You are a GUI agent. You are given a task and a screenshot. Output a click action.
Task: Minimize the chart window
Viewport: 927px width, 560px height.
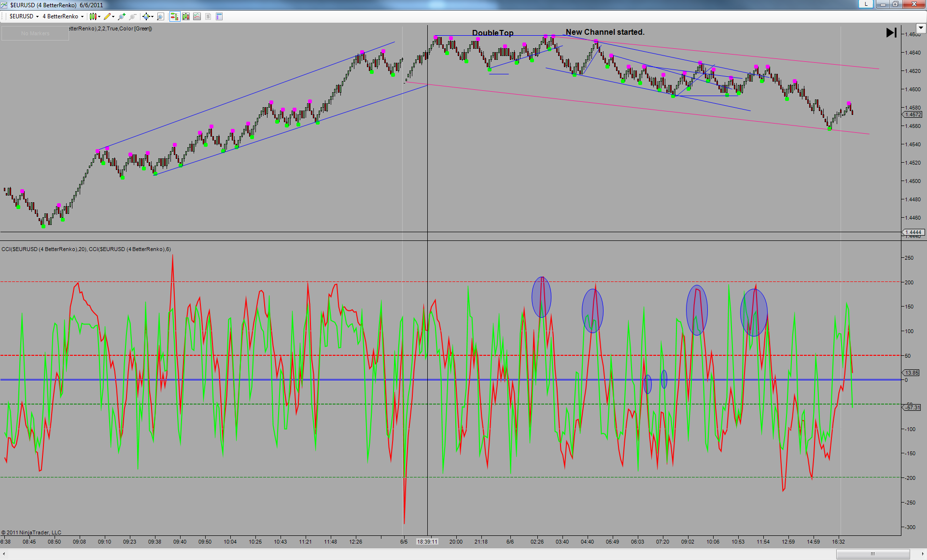[x=883, y=4]
